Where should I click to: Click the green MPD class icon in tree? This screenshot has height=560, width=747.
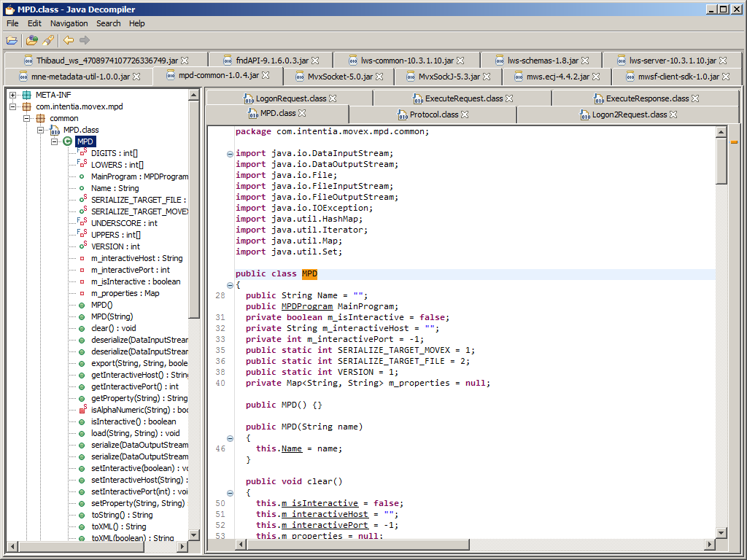coord(68,141)
